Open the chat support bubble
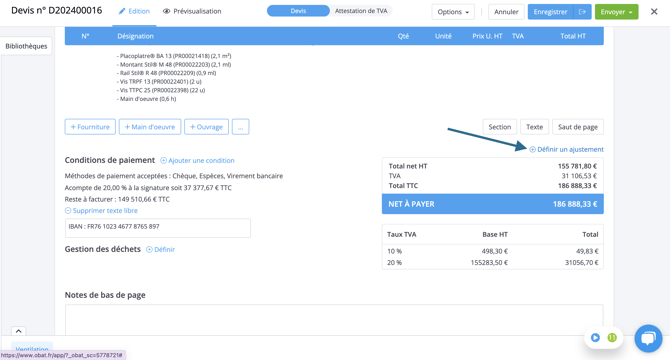Viewport: 670px width, 360px height. point(648,338)
